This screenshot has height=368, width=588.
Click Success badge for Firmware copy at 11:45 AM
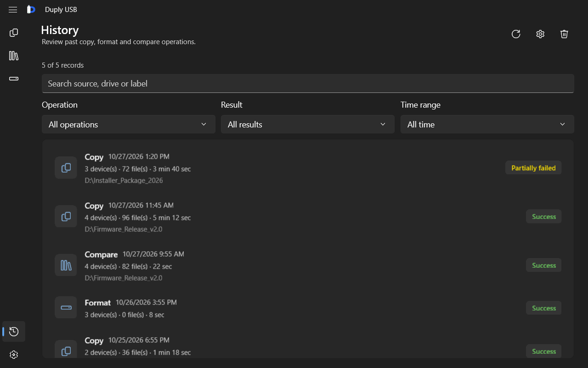coord(544,217)
